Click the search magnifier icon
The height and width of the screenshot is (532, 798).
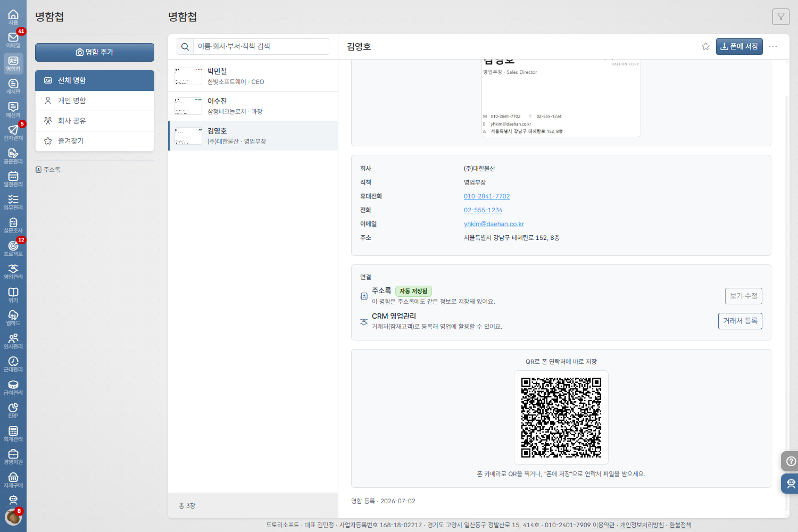(x=185, y=47)
